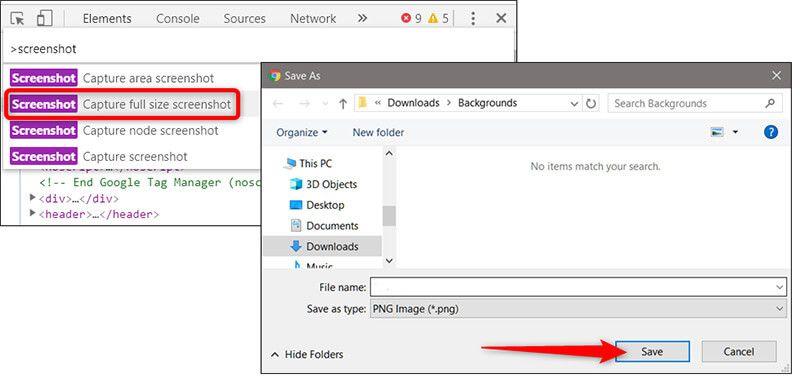The image size is (800, 378).
Task: Open the blue help question icon
Action: pyautogui.click(x=770, y=132)
